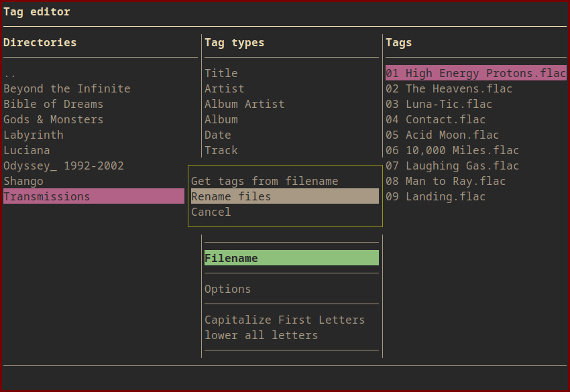The height and width of the screenshot is (392, 570).
Task: Open the Labyrinth directory
Action: [x=34, y=135]
